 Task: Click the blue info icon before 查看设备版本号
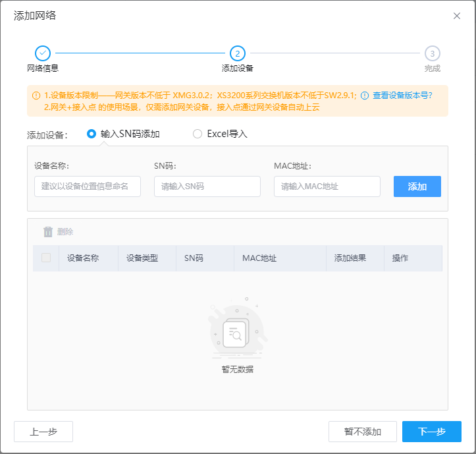(365, 96)
